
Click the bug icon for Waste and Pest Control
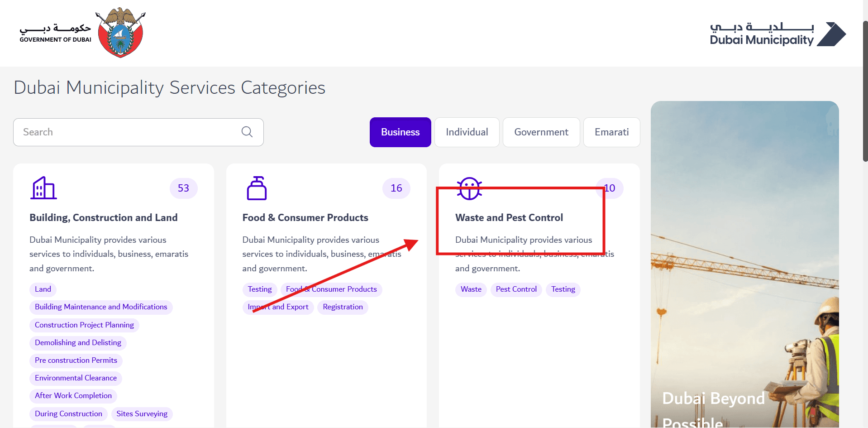(x=469, y=188)
